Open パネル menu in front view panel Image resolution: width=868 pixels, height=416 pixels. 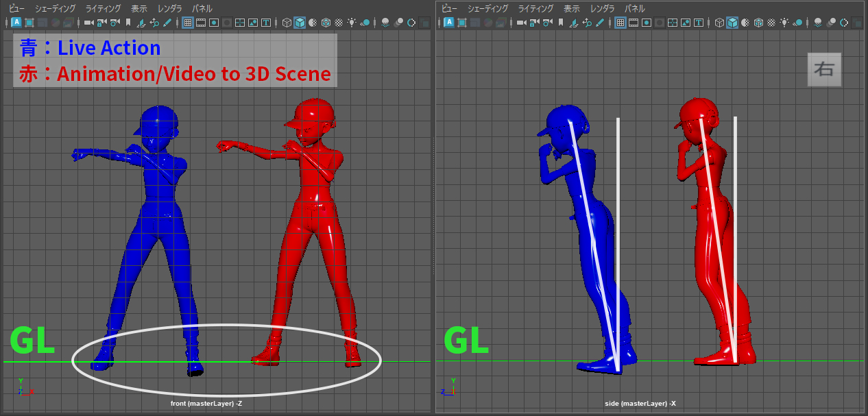[202, 9]
